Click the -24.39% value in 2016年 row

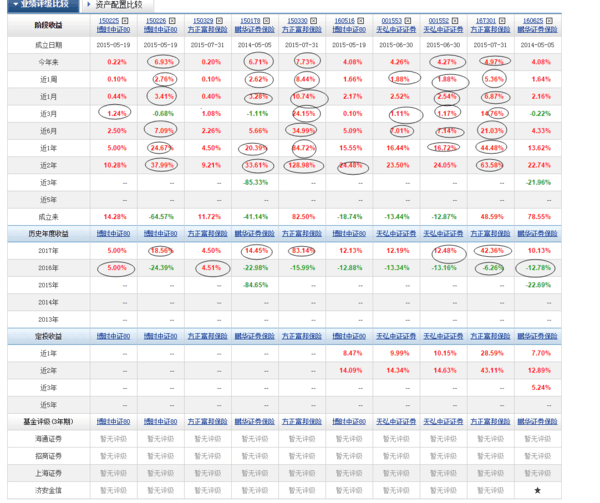(x=161, y=268)
